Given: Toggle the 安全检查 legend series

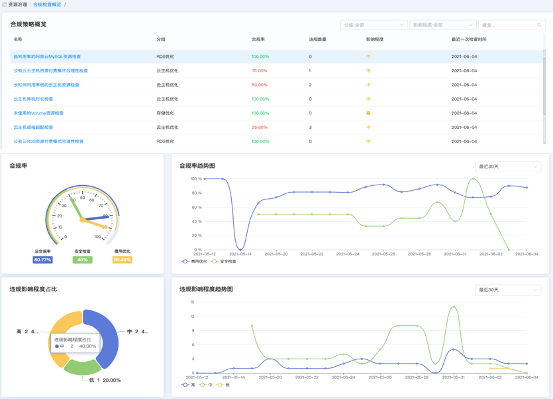Looking at the screenshot, I should [x=223, y=261].
